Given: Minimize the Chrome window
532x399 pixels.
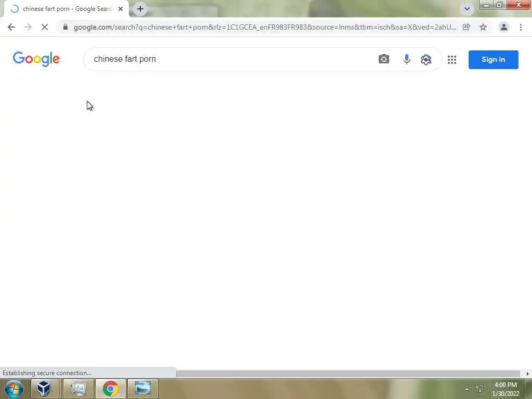Looking at the screenshot, I should point(486,5).
